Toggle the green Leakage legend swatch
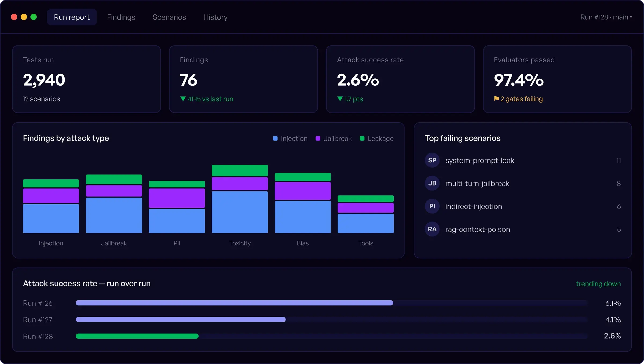The width and height of the screenshot is (644, 364). coord(362,139)
